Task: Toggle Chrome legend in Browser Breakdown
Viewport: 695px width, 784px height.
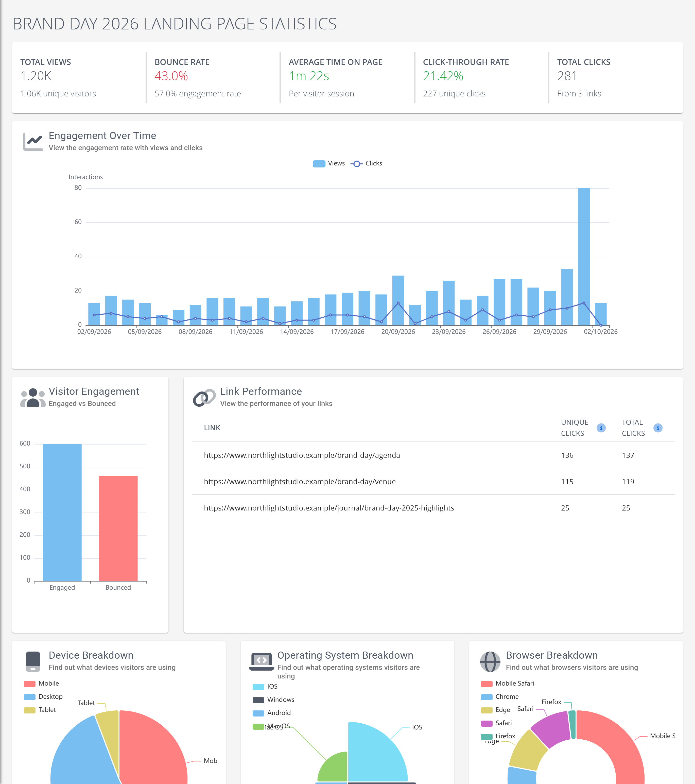Action: point(500,696)
